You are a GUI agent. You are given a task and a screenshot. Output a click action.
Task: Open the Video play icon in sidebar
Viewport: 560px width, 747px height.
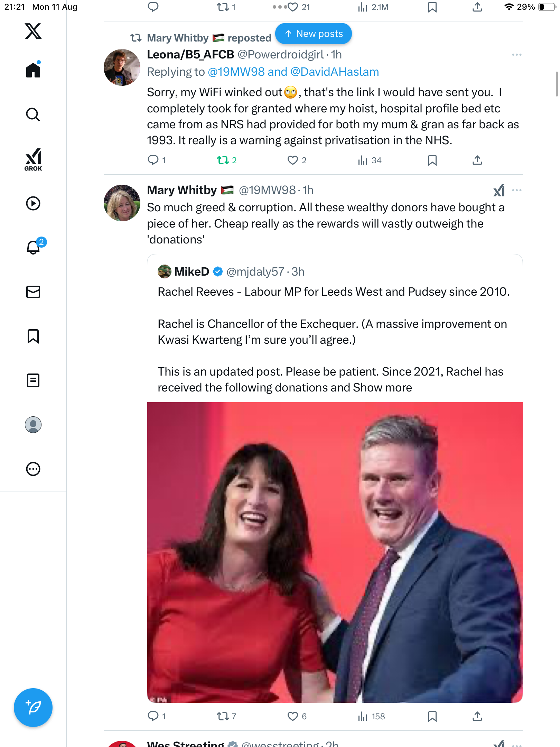pyautogui.click(x=33, y=203)
